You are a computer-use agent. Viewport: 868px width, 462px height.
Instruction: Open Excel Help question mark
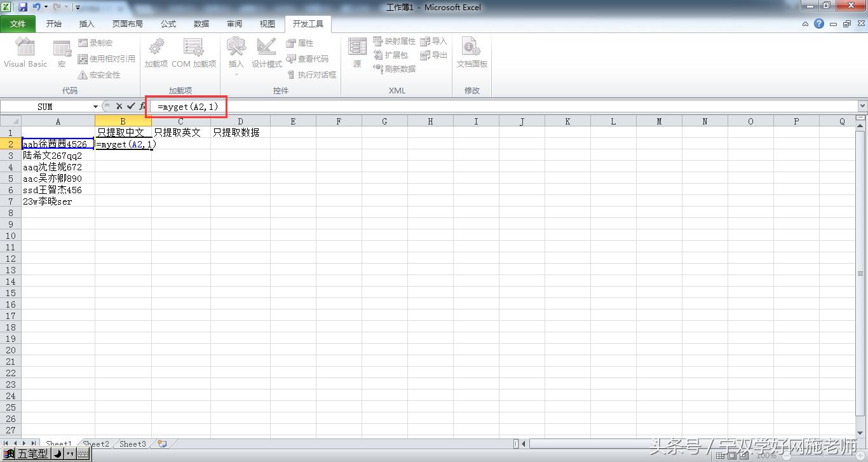(x=819, y=24)
